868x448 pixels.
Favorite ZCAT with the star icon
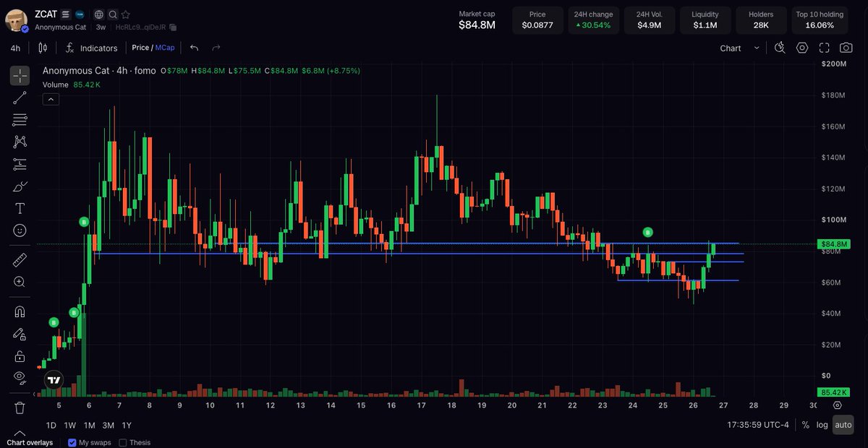point(126,14)
